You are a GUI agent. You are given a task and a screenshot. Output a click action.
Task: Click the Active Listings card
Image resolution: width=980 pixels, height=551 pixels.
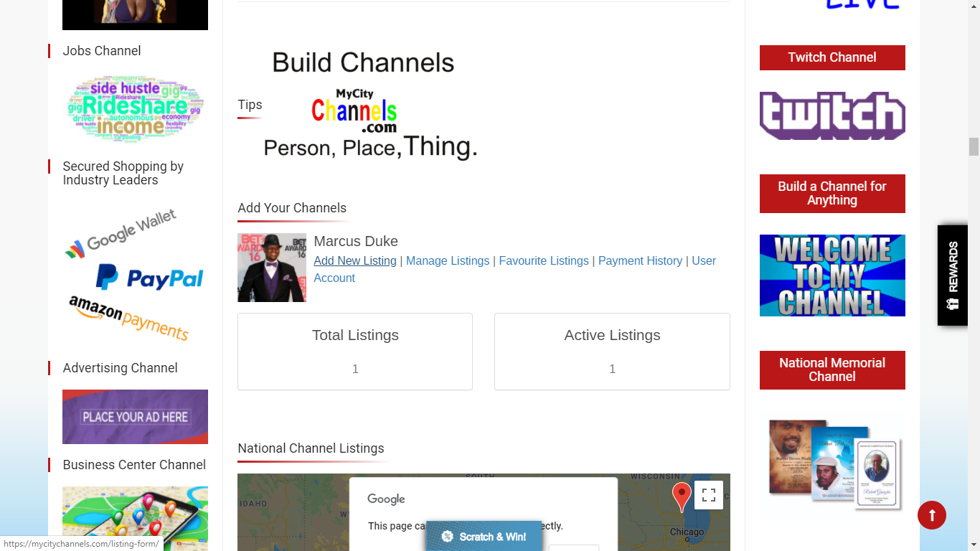(612, 352)
